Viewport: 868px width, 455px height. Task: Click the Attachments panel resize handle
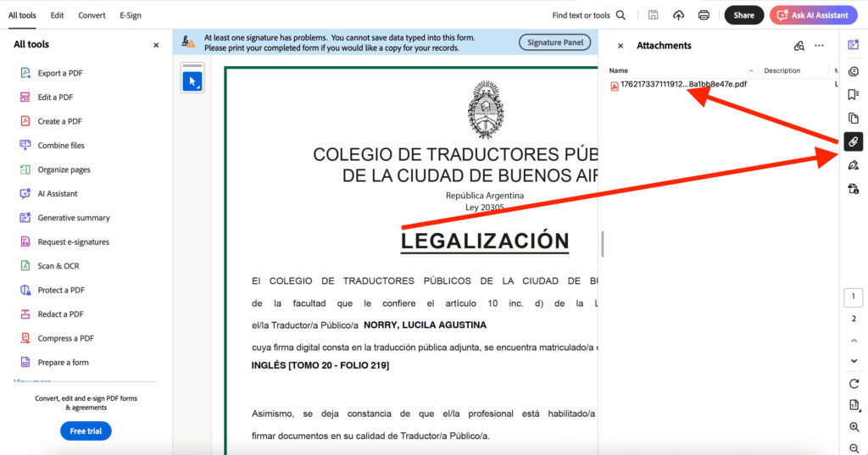pos(603,243)
